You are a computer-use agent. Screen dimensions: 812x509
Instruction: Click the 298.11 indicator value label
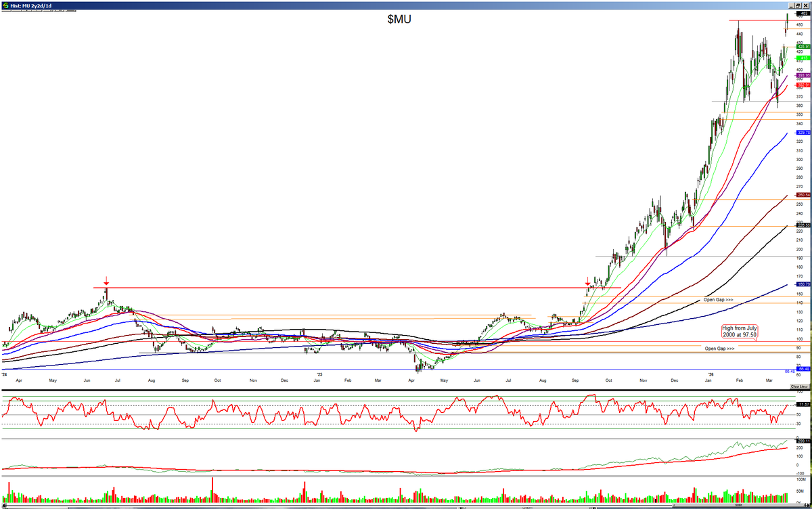(x=803, y=441)
